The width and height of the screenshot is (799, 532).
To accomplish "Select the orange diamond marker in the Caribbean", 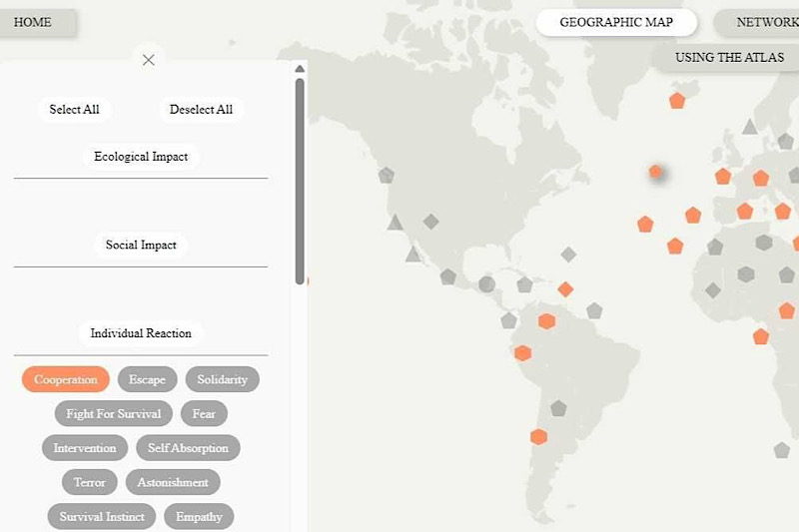I will coord(565,289).
